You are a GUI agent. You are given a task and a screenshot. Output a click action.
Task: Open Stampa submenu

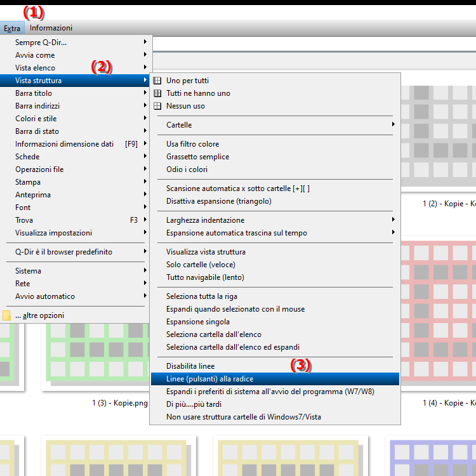click(x=74, y=182)
